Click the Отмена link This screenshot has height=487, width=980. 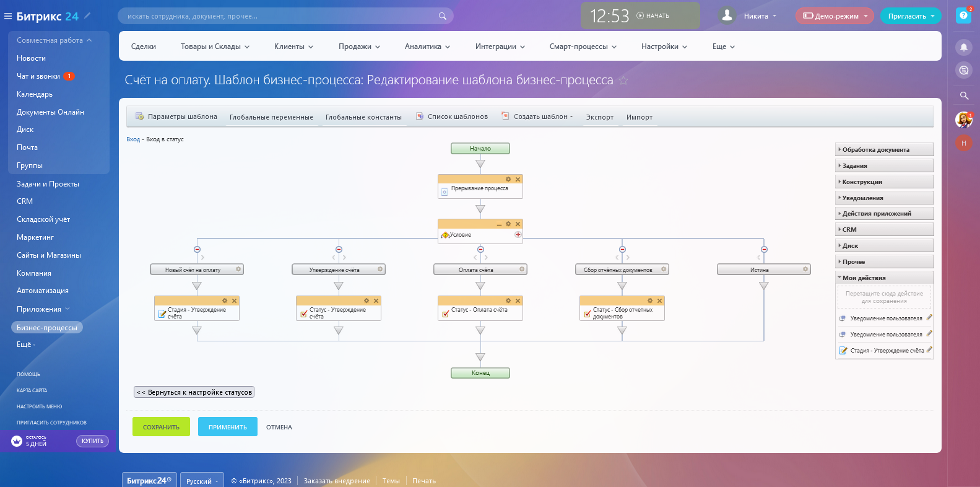[x=279, y=428]
